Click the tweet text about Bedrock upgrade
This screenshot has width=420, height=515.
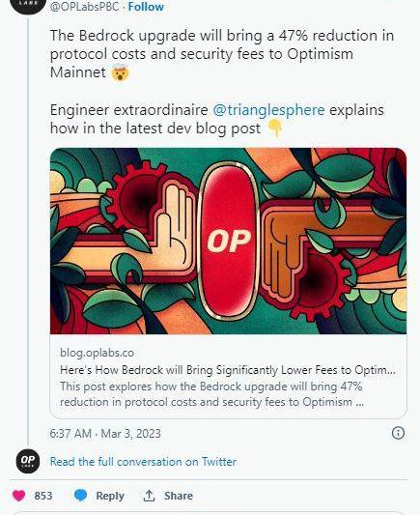click(222, 53)
